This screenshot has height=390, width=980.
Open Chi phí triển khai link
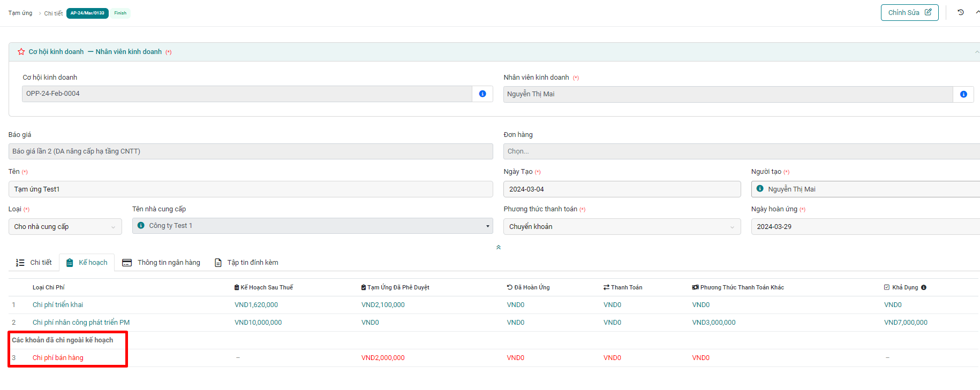(58, 305)
